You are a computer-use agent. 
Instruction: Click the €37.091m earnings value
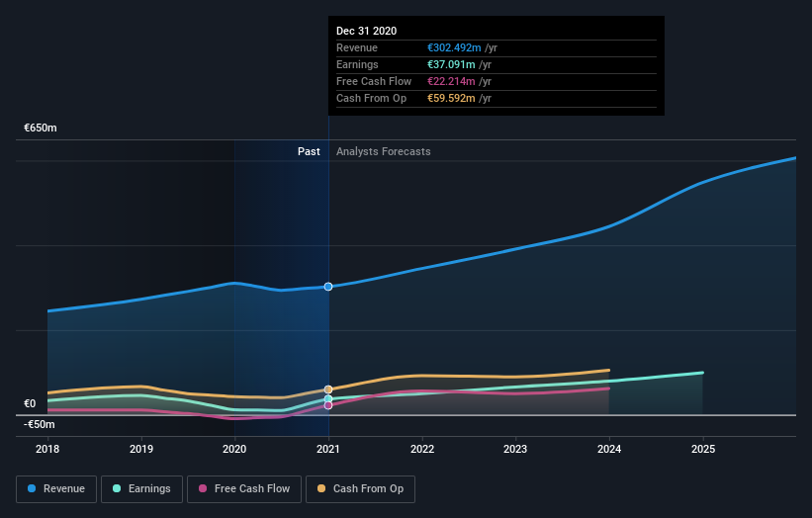(x=451, y=64)
